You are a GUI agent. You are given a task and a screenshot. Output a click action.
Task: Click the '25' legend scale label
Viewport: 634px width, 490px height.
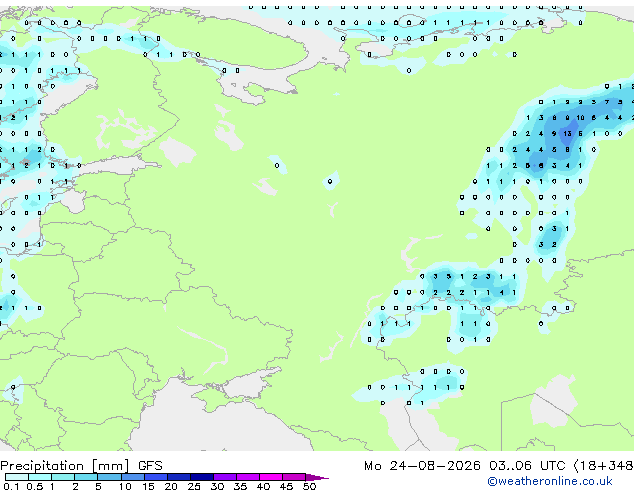(x=194, y=486)
